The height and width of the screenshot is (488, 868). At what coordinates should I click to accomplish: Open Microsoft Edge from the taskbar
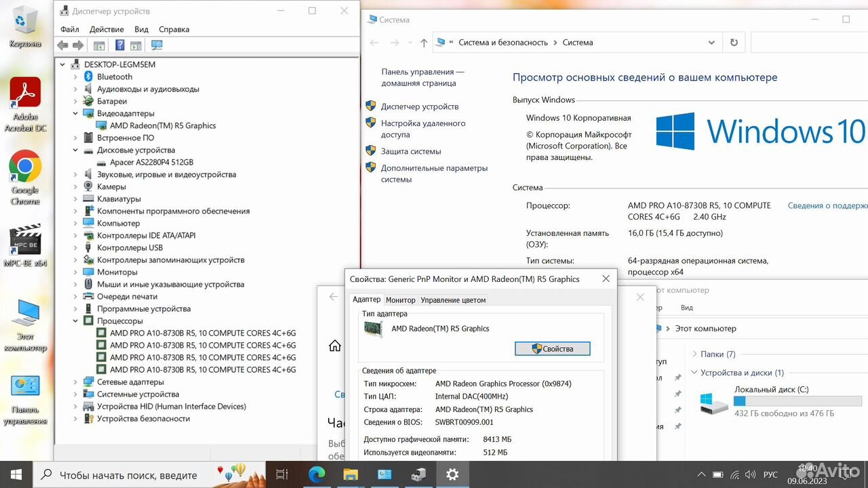(317, 474)
